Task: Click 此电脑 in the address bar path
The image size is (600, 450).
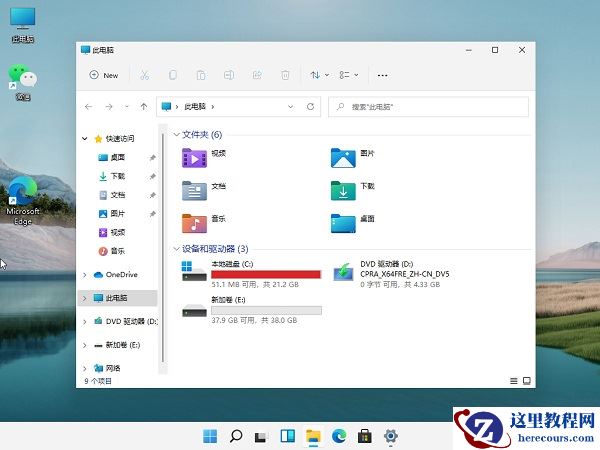Action: pyautogui.click(x=195, y=106)
